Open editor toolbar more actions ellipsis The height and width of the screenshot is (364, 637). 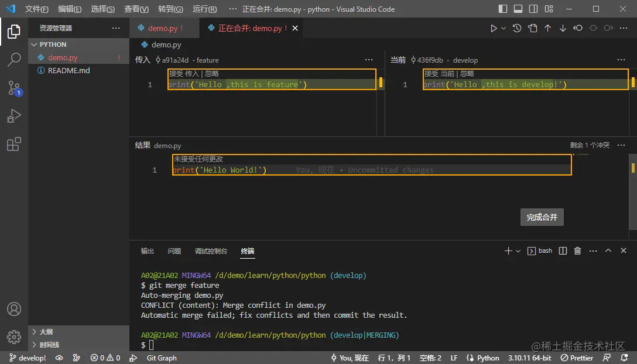tap(624, 28)
